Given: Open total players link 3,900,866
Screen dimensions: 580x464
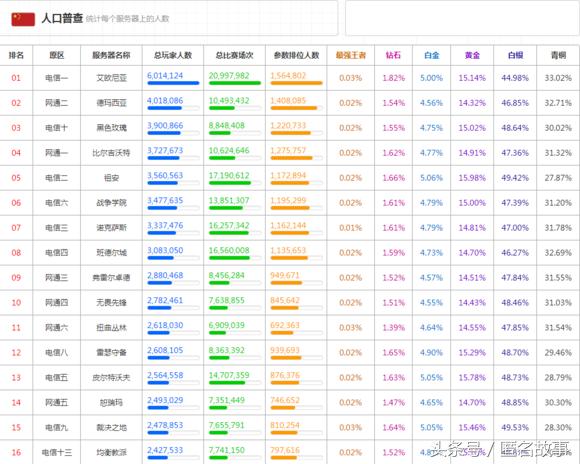Looking at the screenshot, I should pyautogui.click(x=165, y=125).
